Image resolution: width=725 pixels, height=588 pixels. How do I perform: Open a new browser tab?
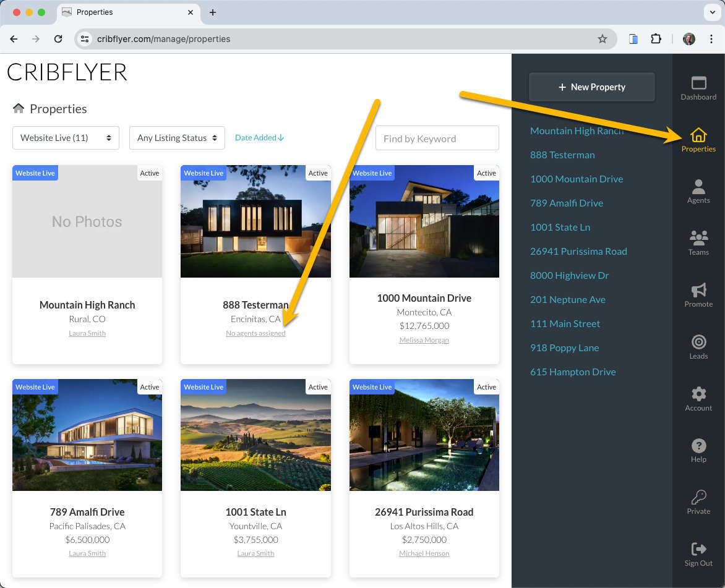[213, 12]
